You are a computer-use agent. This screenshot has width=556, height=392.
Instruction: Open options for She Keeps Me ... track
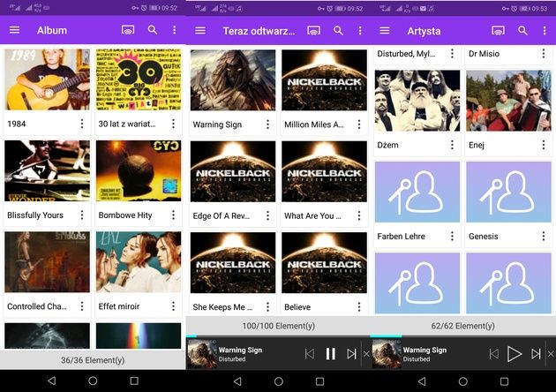point(267,307)
